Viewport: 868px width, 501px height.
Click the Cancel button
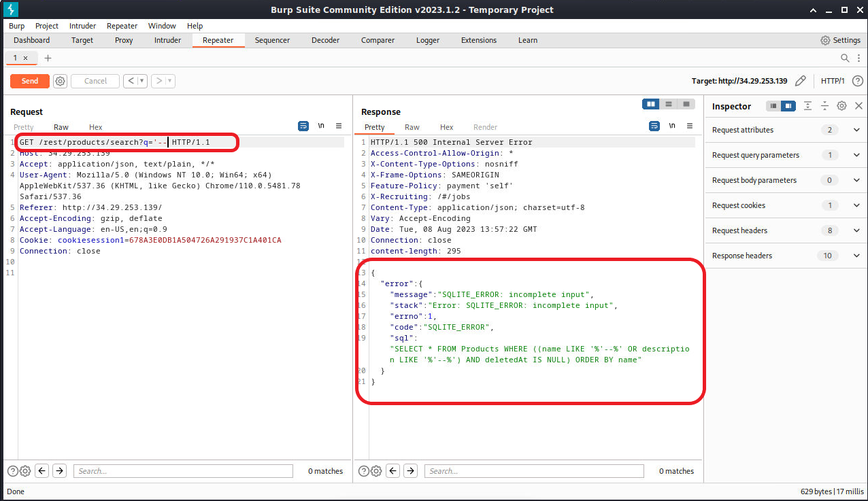click(x=95, y=81)
